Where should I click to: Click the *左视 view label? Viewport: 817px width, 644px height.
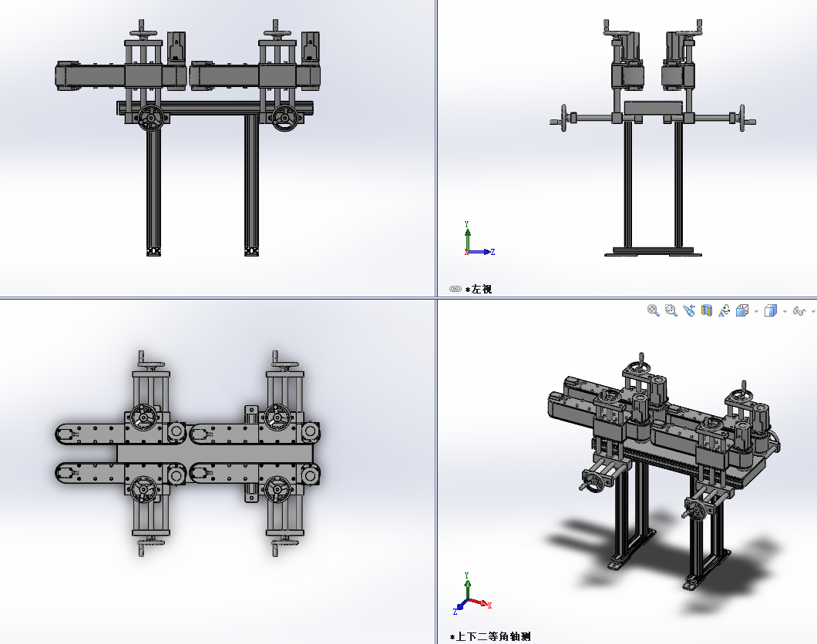(x=479, y=289)
